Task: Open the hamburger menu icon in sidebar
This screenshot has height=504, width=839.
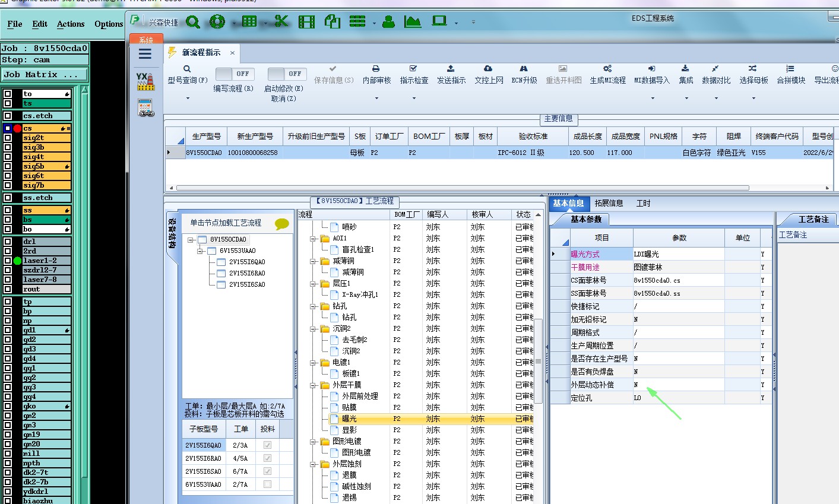Action: click(145, 54)
